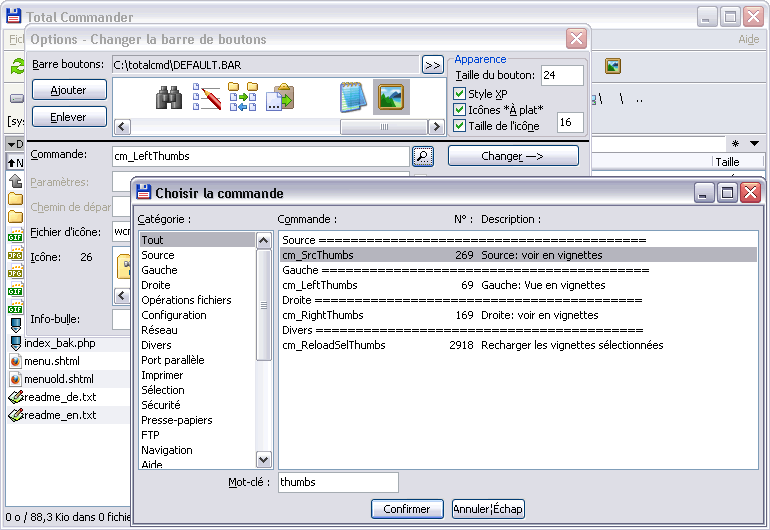The width and height of the screenshot is (770, 530).
Task: Select the Opérations fichiers category
Action: 197,300
